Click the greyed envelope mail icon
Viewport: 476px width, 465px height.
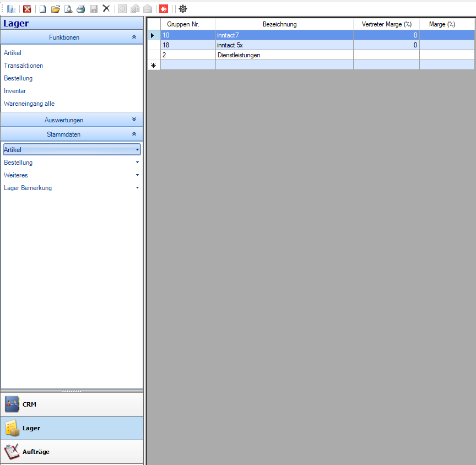[148, 9]
